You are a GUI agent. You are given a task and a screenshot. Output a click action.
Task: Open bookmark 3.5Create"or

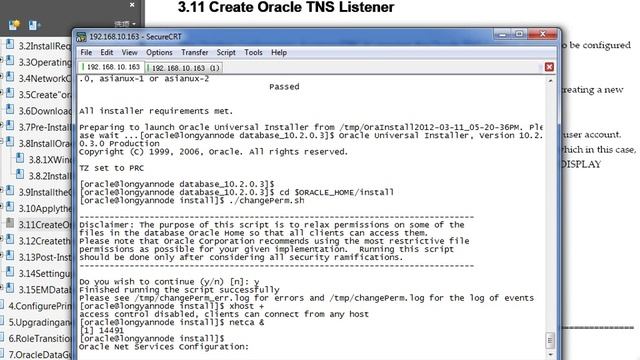45,95
